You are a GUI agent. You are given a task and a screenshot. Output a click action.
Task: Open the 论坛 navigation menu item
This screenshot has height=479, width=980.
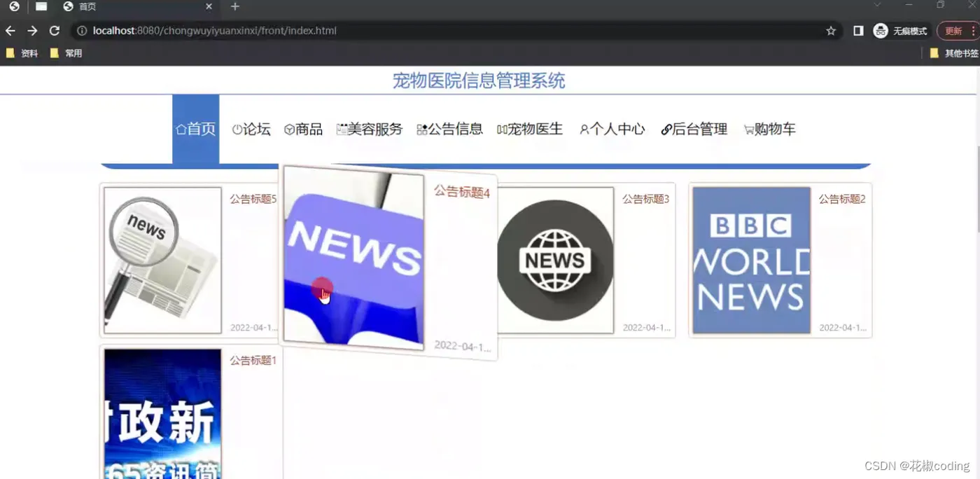[x=251, y=129]
